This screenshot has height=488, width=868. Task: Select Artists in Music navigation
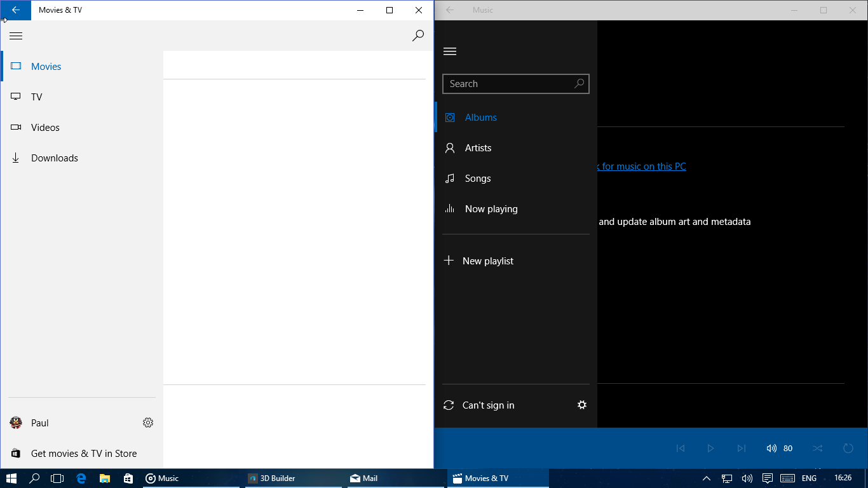[x=516, y=148]
